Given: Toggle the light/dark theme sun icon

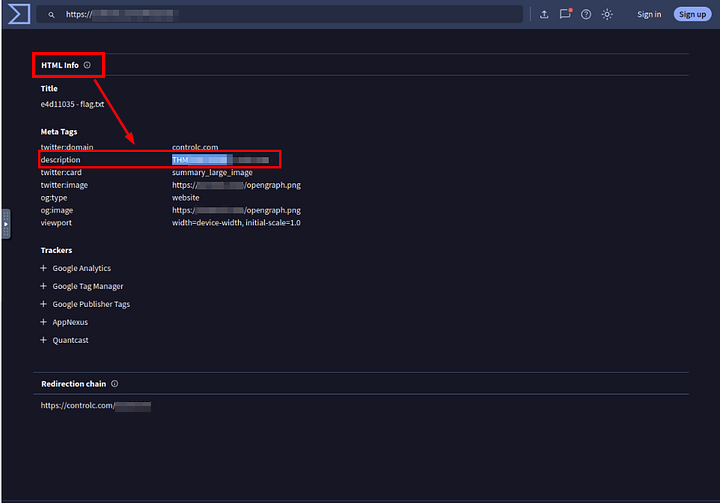Looking at the screenshot, I should tap(607, 14).
